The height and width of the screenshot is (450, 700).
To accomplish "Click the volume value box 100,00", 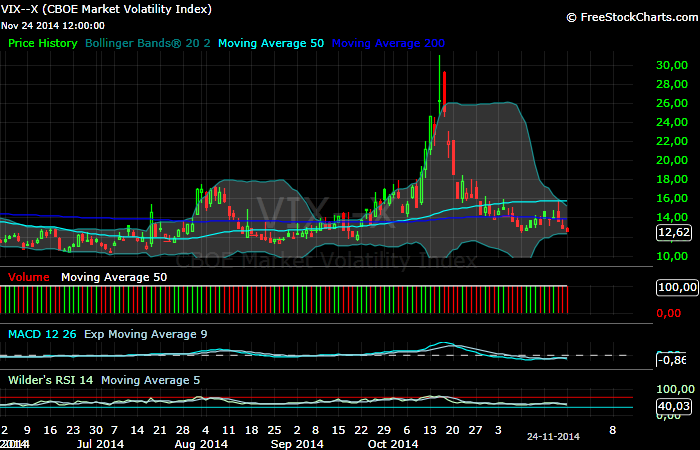I will click(x=677, y=287).
